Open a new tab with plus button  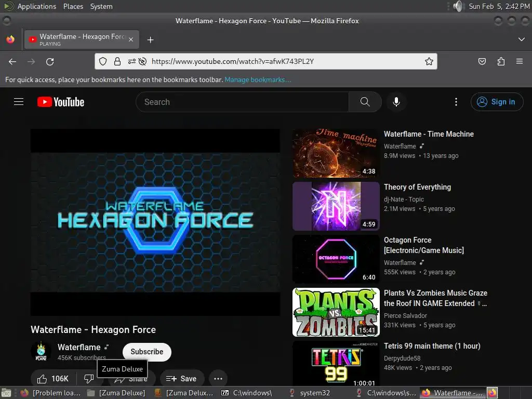pos(150,39)
